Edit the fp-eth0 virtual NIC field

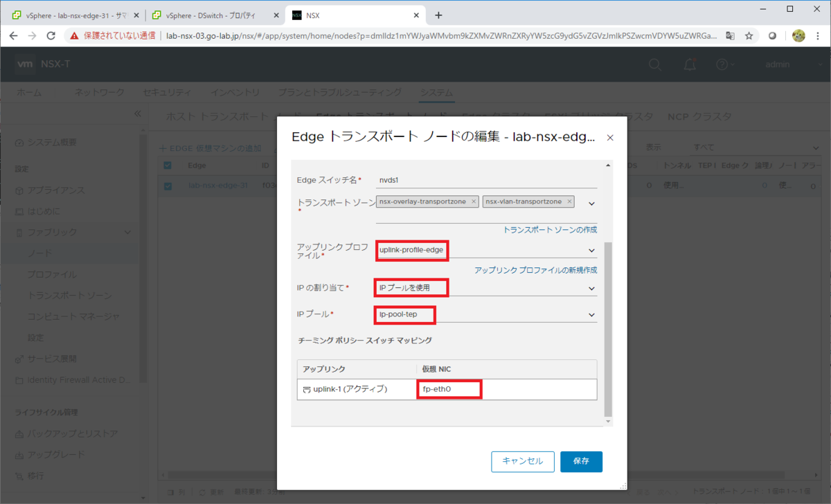pos(449,389)
